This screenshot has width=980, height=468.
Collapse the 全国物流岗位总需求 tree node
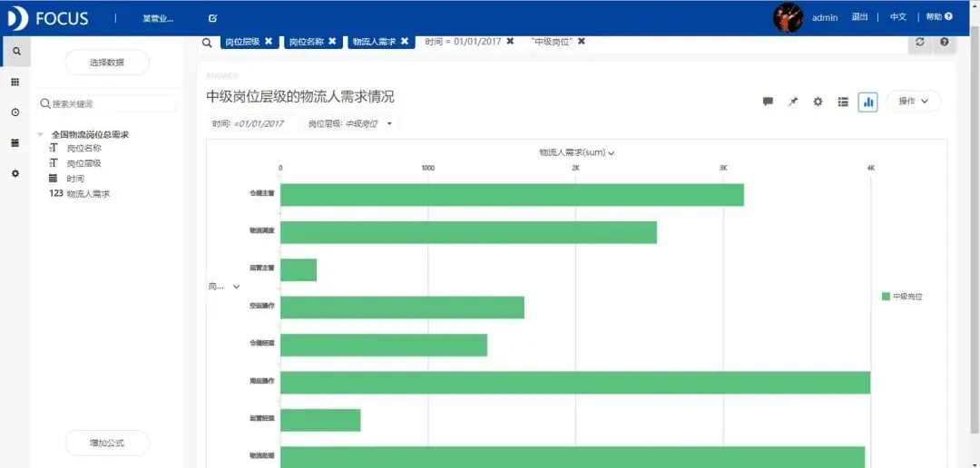click(41, 134)
